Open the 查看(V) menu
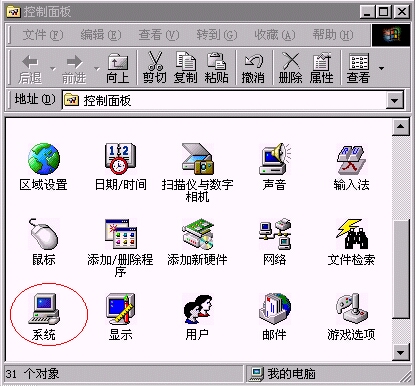415x386 pixels. pyautogui.click(x=159, y=35)
